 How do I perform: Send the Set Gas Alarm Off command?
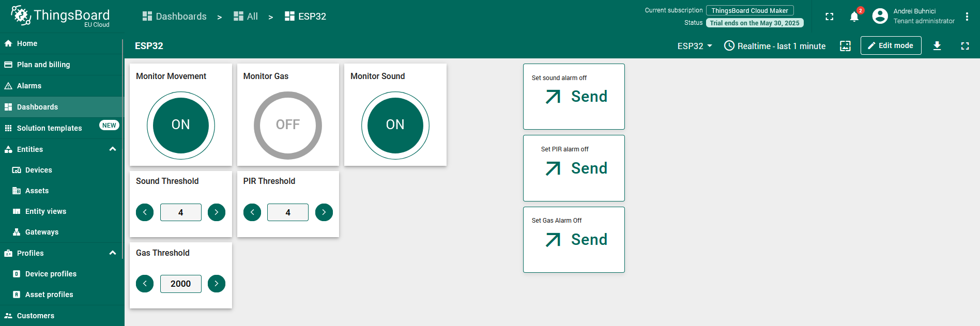point(574,240)
